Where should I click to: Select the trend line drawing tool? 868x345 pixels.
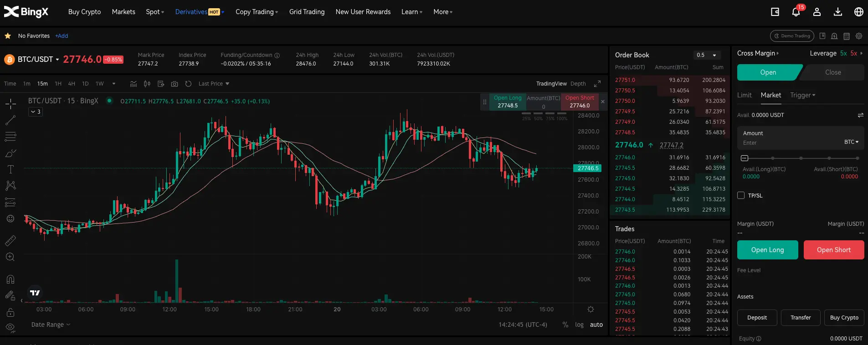pos(10,120)
